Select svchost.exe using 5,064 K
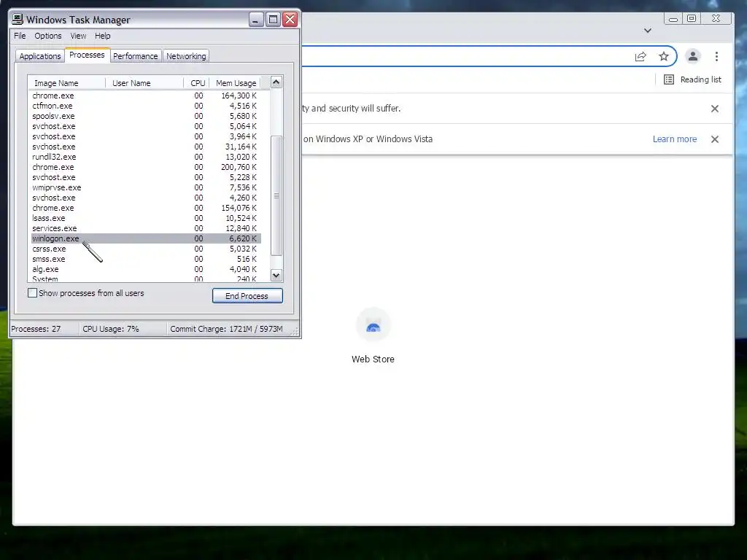 click(x=145, y=126)
